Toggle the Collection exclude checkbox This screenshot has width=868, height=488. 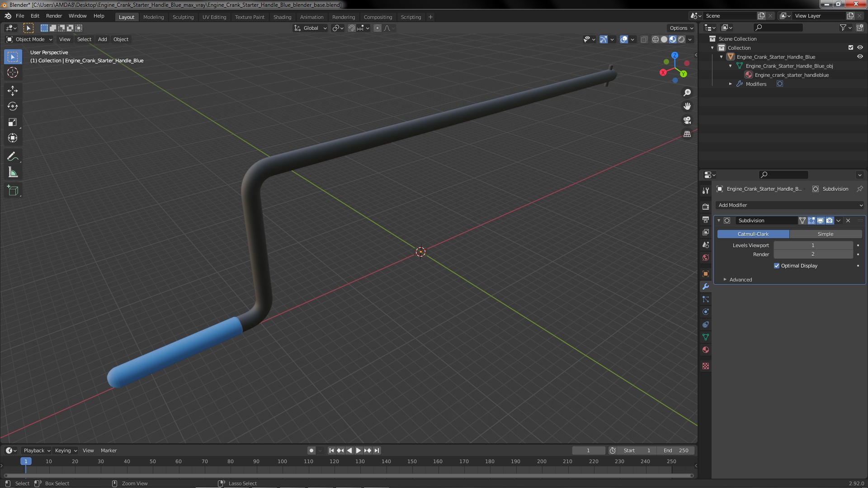point(850,47)
